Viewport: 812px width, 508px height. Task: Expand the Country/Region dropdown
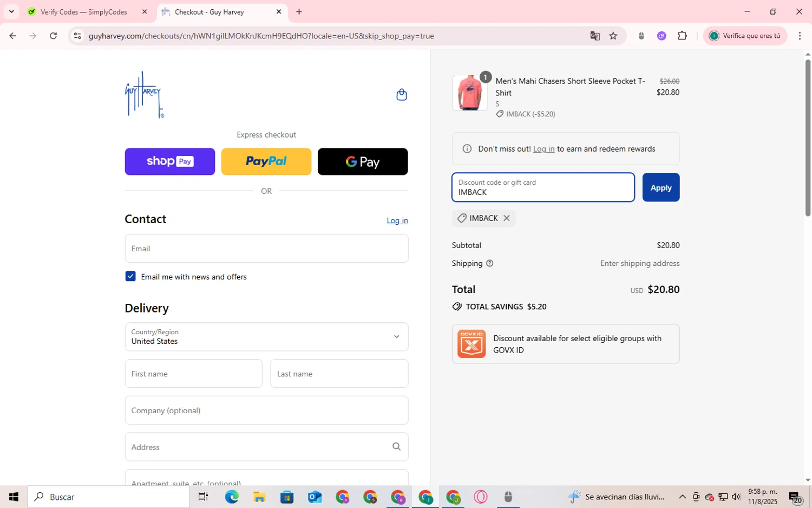point(266,337)
